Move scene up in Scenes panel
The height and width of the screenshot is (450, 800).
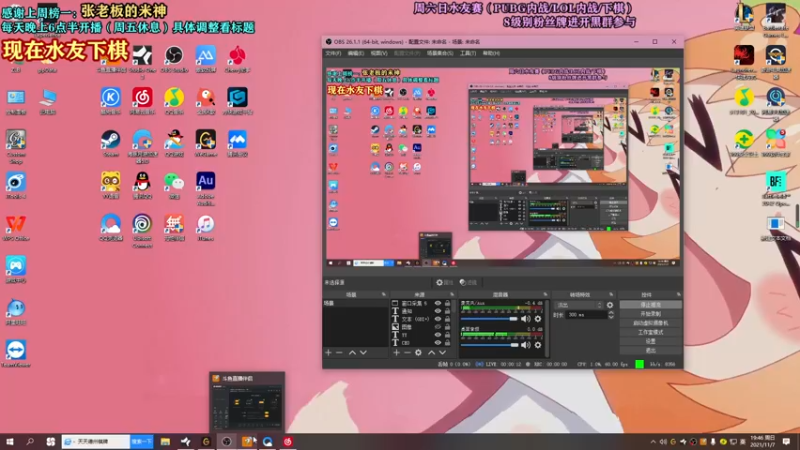[352, 353]
